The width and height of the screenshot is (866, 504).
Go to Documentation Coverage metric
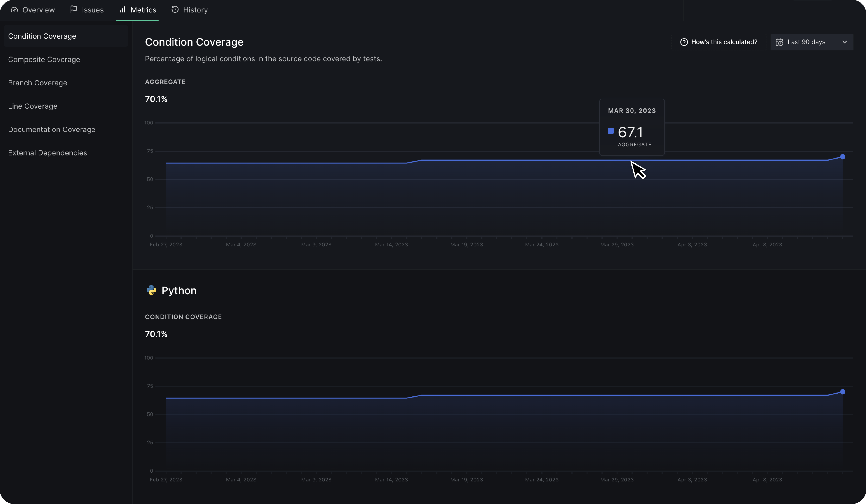(52, 129)
